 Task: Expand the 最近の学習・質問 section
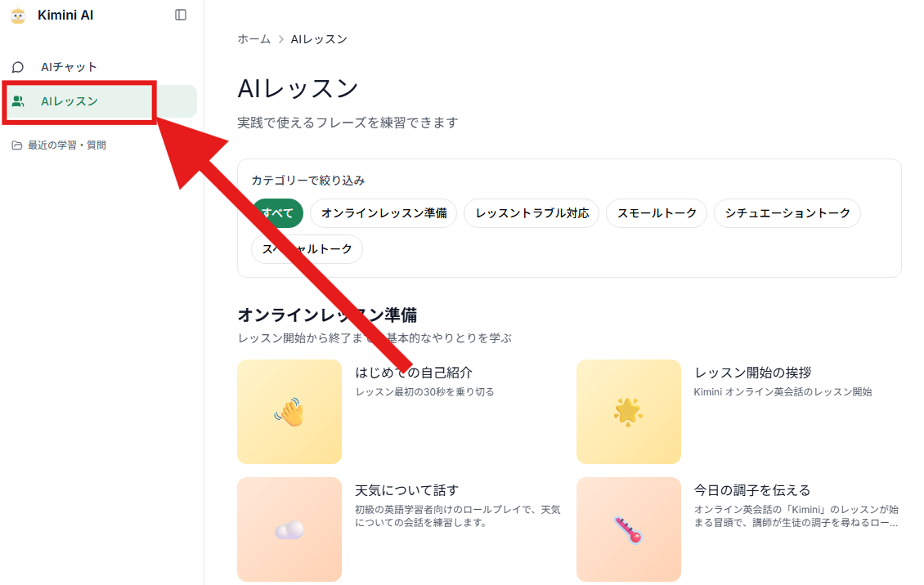[67, 145]
